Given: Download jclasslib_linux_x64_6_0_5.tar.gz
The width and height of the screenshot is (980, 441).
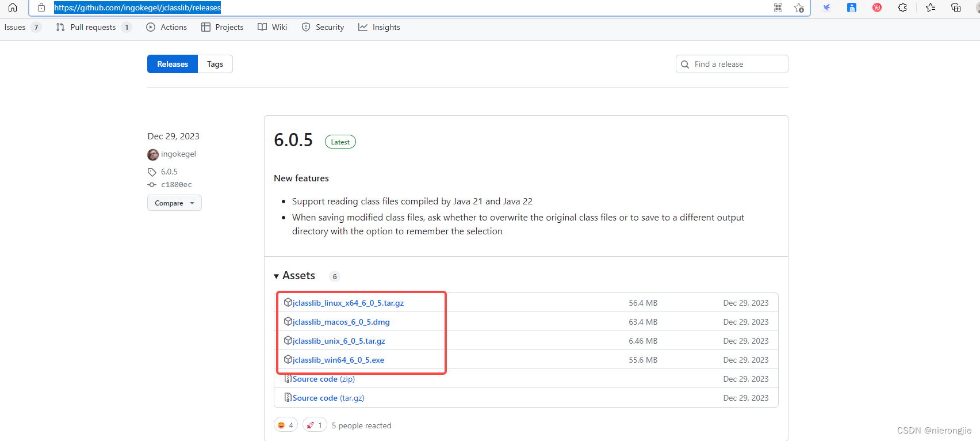Looking at the screenshot, I should [349, 303].
